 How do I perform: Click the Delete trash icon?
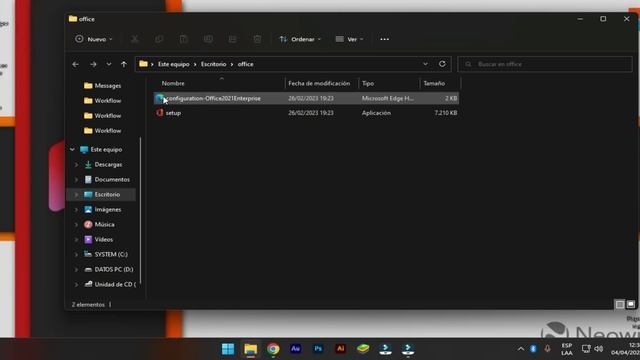coord(257,39)
